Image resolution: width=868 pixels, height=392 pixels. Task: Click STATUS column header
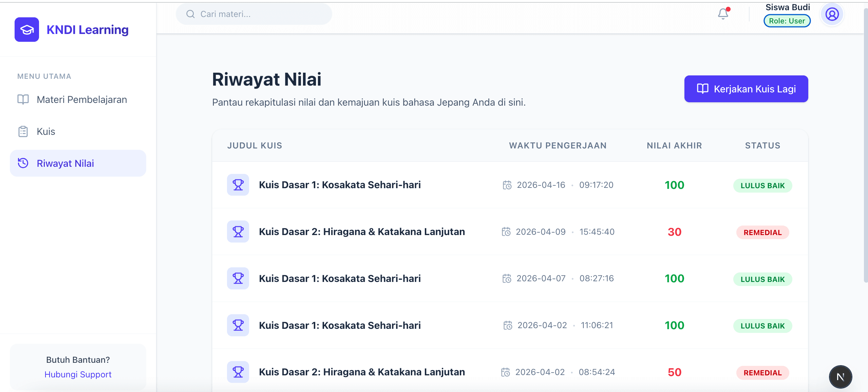click(763, 145)
